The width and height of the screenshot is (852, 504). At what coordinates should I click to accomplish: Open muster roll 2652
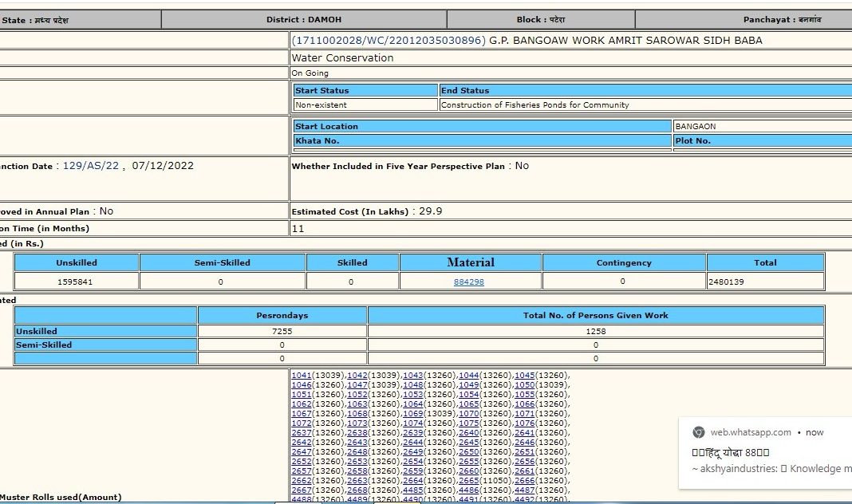point(302,462)
